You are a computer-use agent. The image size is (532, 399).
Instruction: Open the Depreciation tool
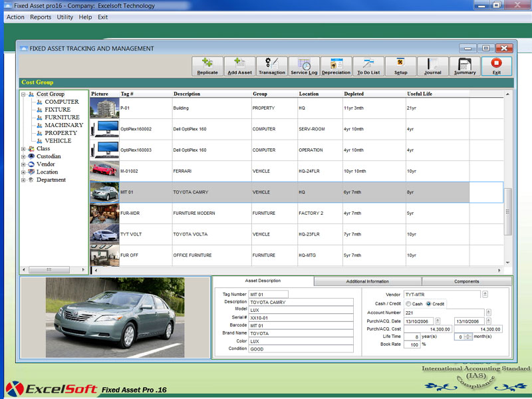(x=336, y=66)
